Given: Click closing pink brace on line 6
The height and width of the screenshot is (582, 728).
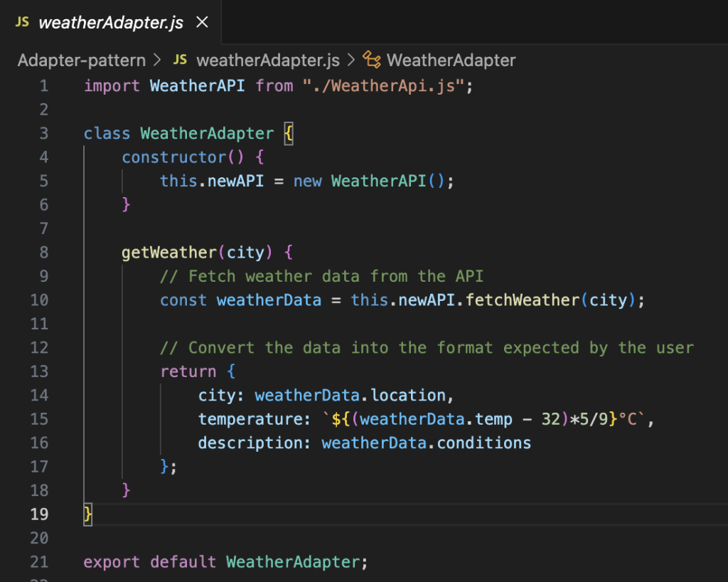Looking at the screenshot, I should click(126, 205).
